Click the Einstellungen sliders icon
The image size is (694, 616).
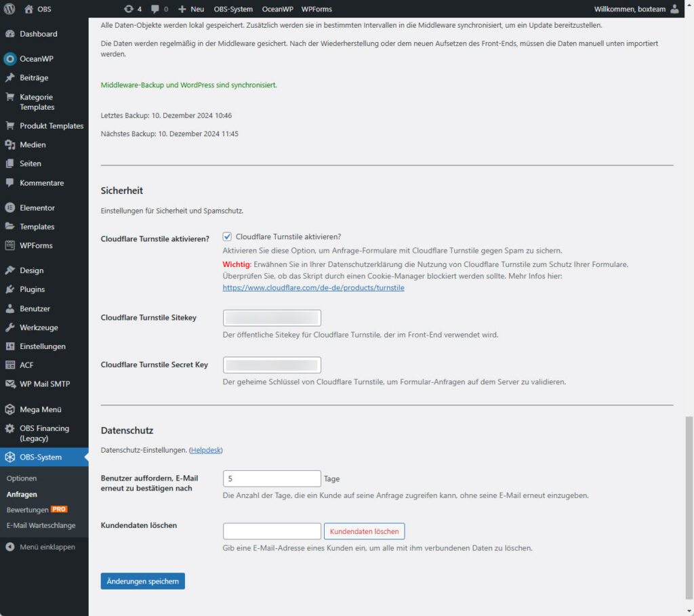click(9, 346)
